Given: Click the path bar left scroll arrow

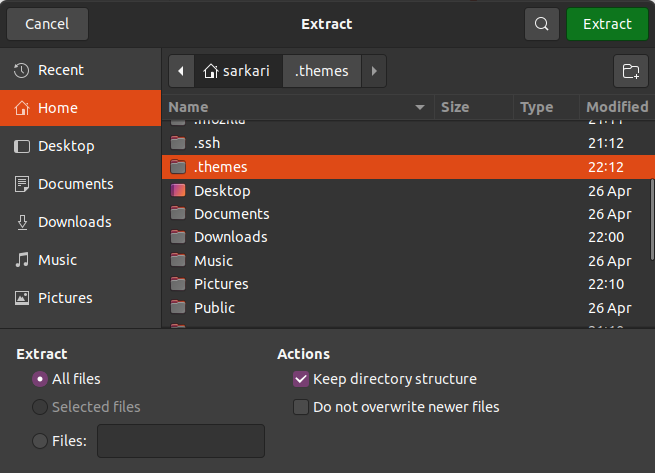Looking at the screenshot, I should (x=181, y=71).
